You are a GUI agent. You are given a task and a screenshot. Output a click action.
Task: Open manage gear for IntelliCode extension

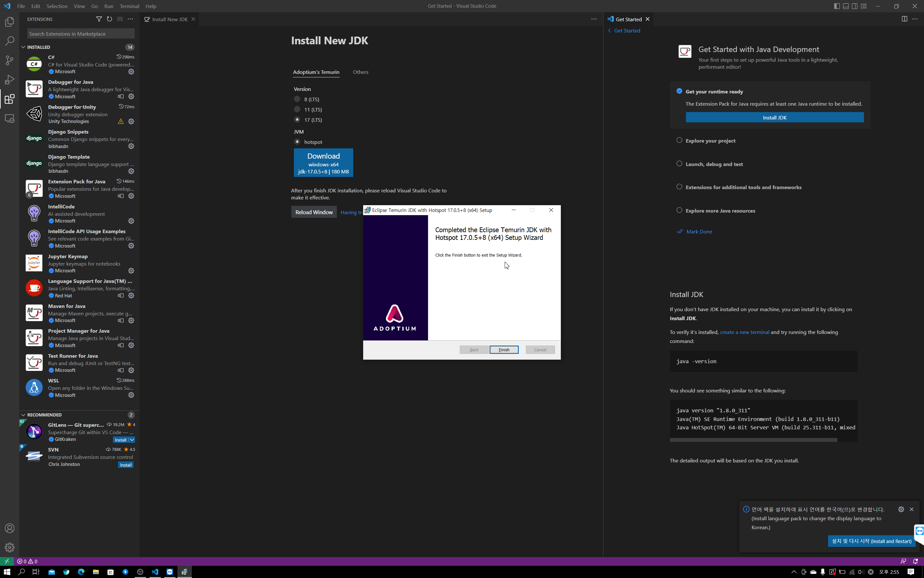click(x=131, y=221)
